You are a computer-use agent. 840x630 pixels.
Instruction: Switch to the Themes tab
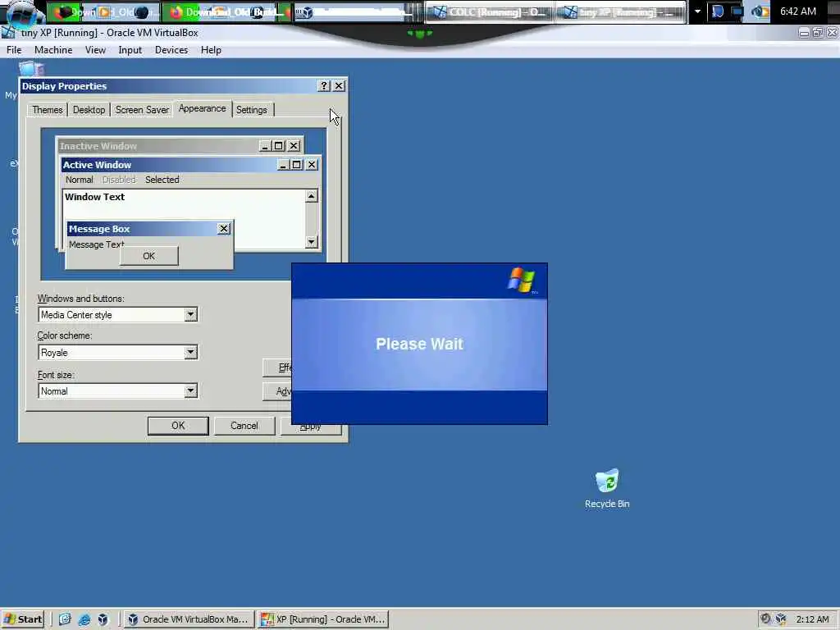point(47,110)
